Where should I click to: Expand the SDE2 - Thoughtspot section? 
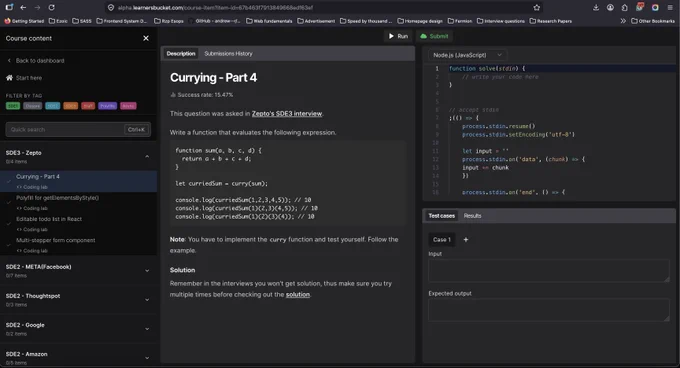pyautogui.click(x=147, y=300)
